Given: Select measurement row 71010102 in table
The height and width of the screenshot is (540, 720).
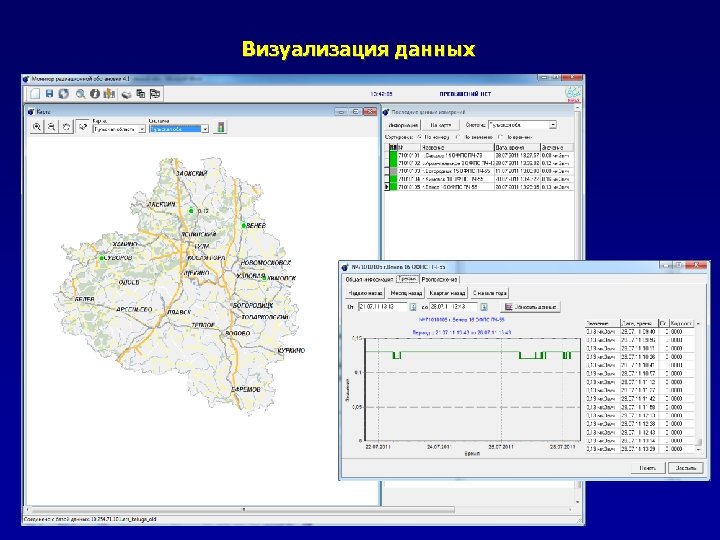Looking at the screenshot, I should (480, 163).
